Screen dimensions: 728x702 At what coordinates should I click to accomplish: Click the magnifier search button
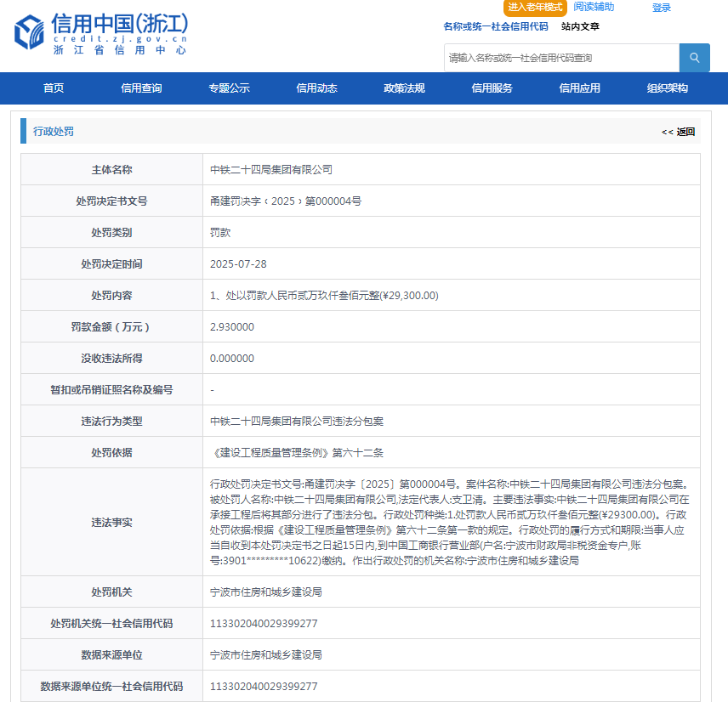tap(694, 58)
